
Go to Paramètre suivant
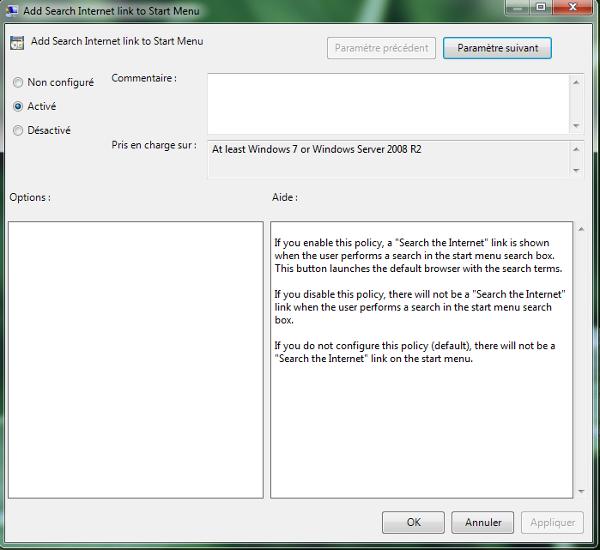(497, 48)
